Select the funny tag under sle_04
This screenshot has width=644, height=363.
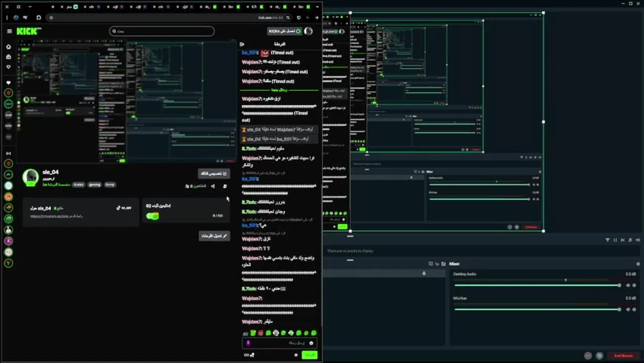pos(110,185)
